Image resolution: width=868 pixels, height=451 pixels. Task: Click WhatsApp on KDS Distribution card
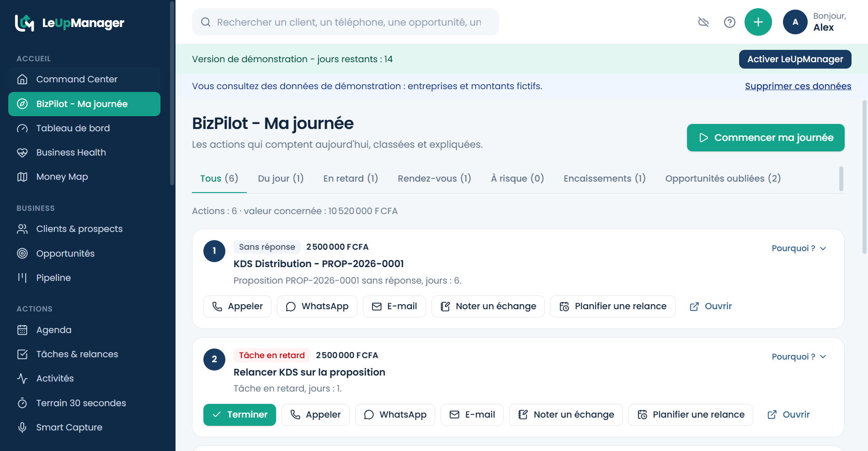317,306
